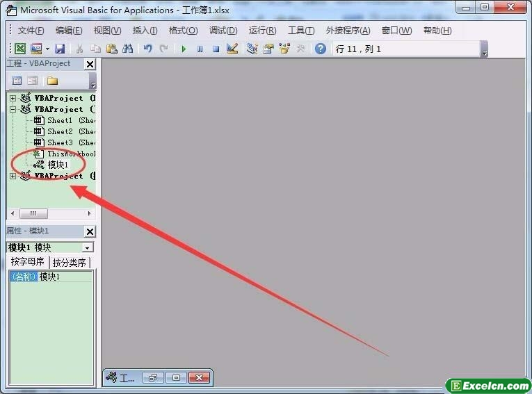Click the minimized code window module icon
Viewport: 532px width, 394px height.
(x=111, y=377)
